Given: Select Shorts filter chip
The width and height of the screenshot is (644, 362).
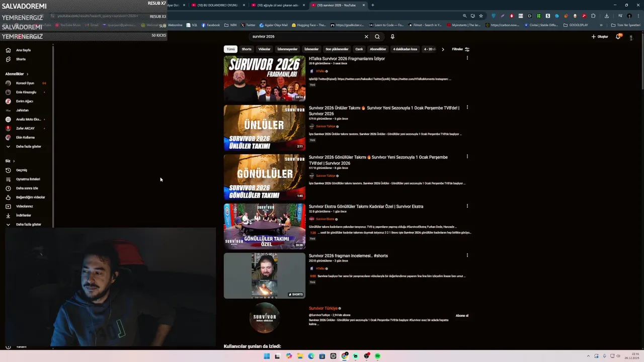Looking at the screenshot, I should coord(247,49).
